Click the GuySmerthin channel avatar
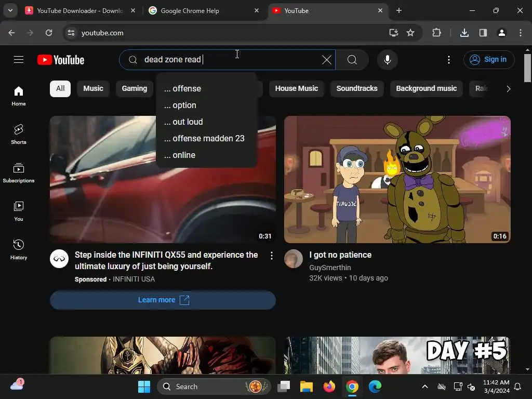Viewport: 532px width, 399px height. coord(294,259)
